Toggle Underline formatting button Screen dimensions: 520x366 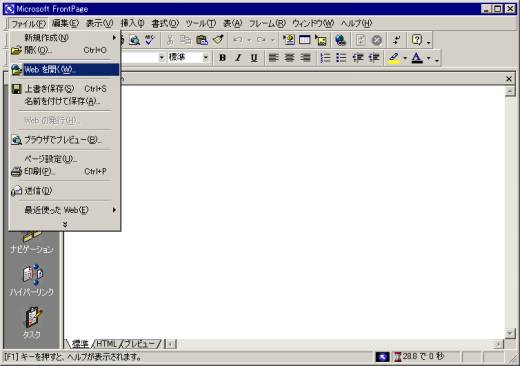[254, 58]
